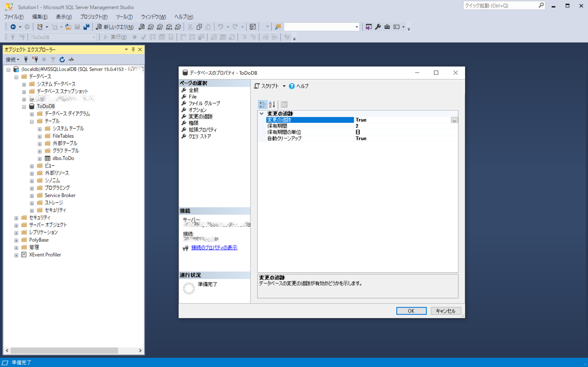Open the 変更の追跡 True value dropdown
Image resolution: width=588 pixels, height=367 pixels.
pos(454,120)
